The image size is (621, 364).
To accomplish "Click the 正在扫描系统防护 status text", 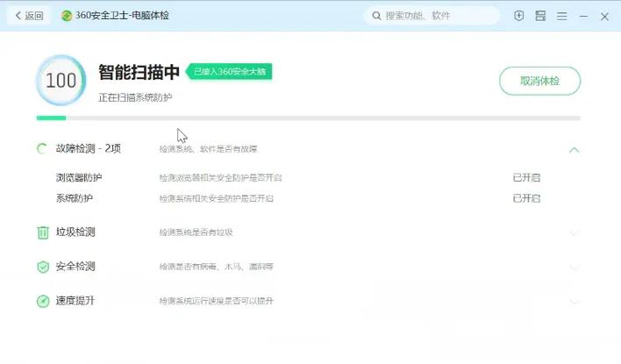I will pyautogui.click(x=135, y=97).
